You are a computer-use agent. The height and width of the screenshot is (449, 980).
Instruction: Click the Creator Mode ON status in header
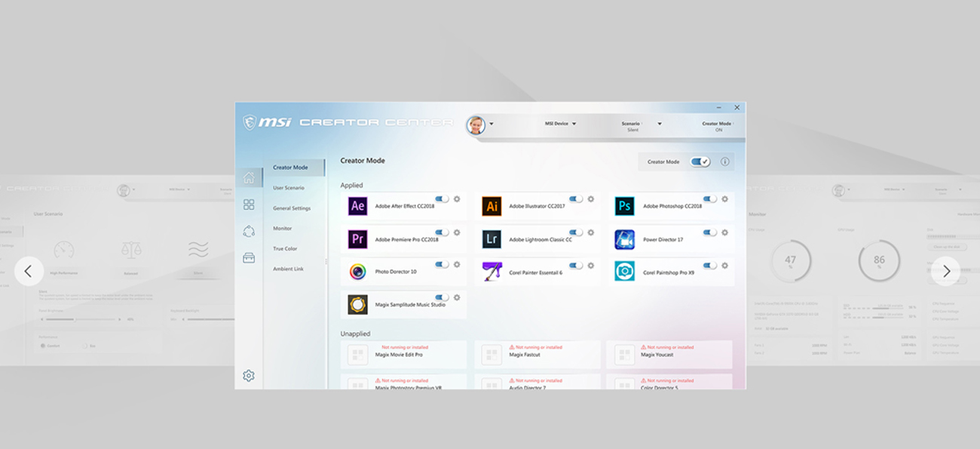[718, 127]
